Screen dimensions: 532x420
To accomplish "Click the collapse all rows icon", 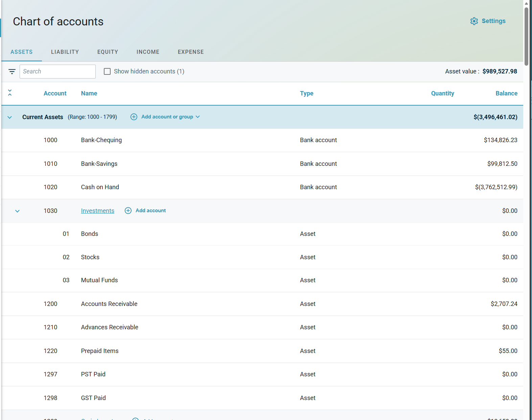I will 10,93.
